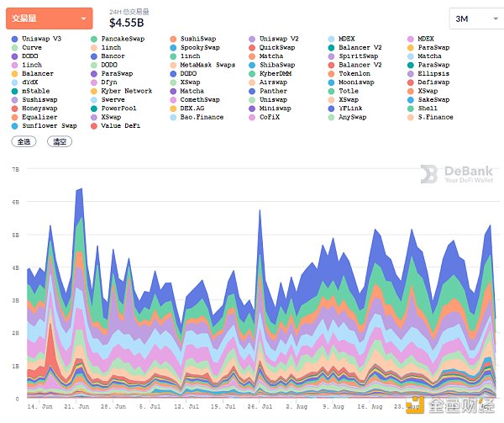
Task: Hide the ShibaSwap series in legend
Action: (282, 65)
